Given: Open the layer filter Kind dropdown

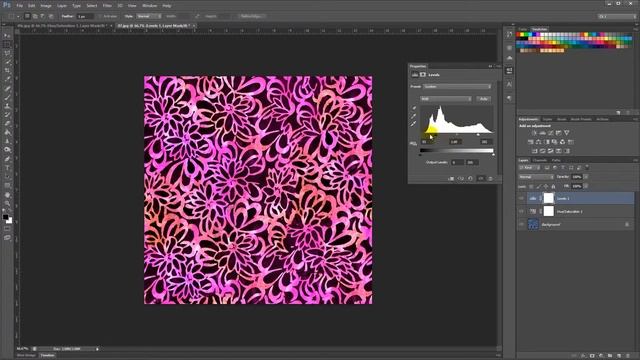Looking at the screenshot, I should 529,168.
